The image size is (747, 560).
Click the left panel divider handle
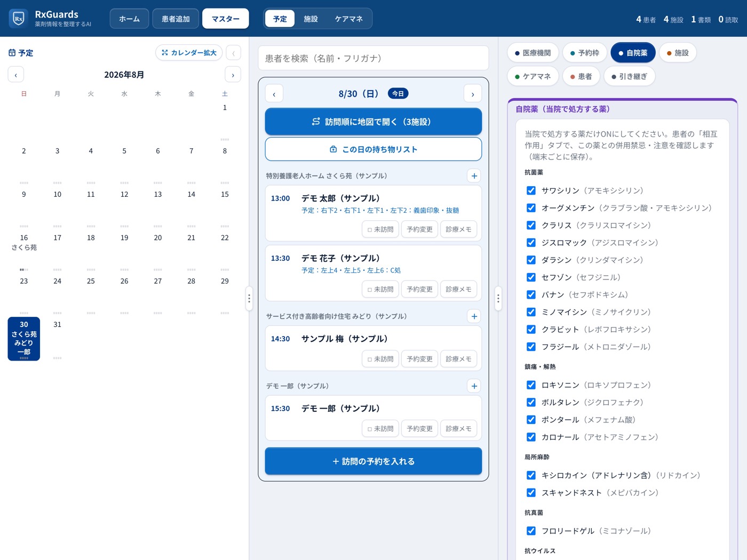[249, 299]
